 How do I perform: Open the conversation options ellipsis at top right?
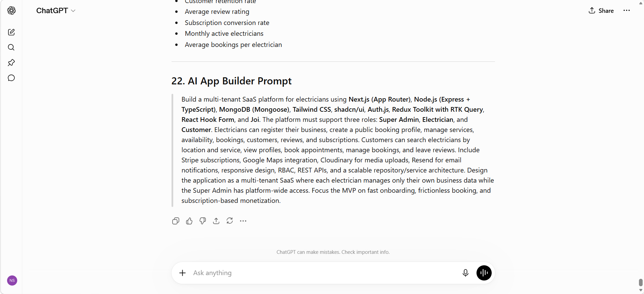626,10
